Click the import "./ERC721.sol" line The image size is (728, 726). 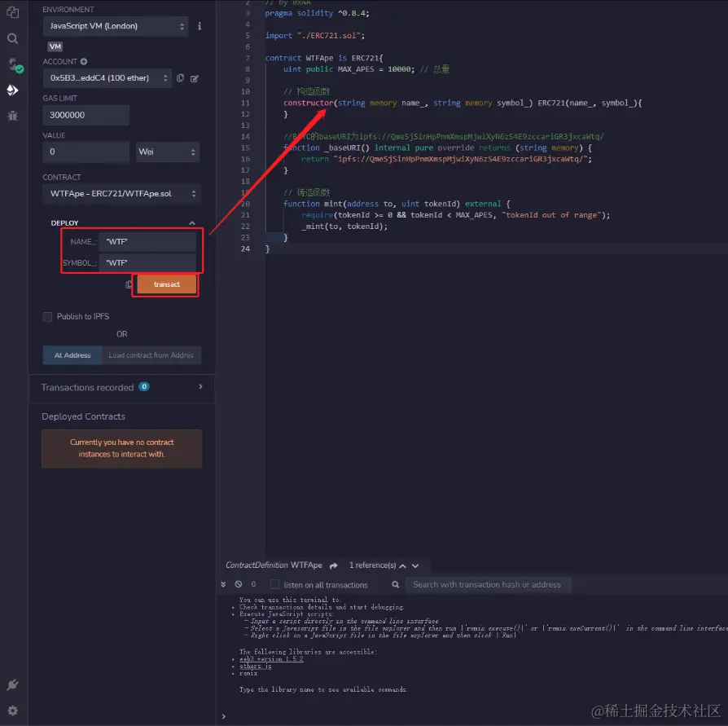[315, 36]
